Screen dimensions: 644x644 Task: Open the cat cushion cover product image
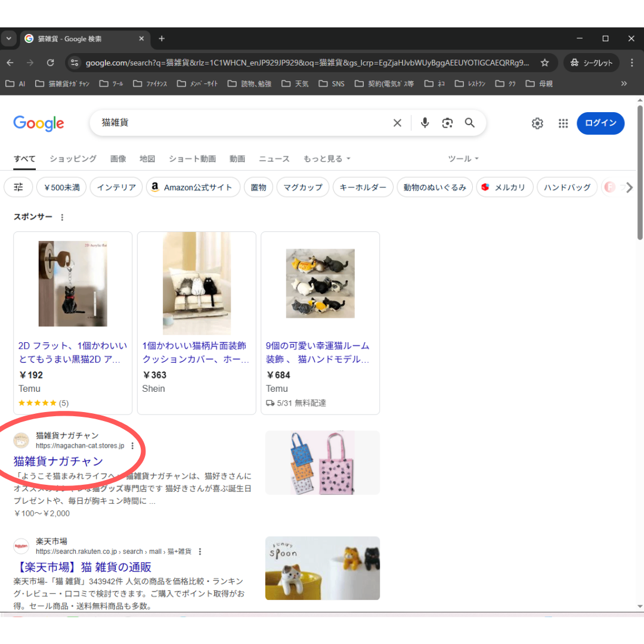tap(197, 284)
